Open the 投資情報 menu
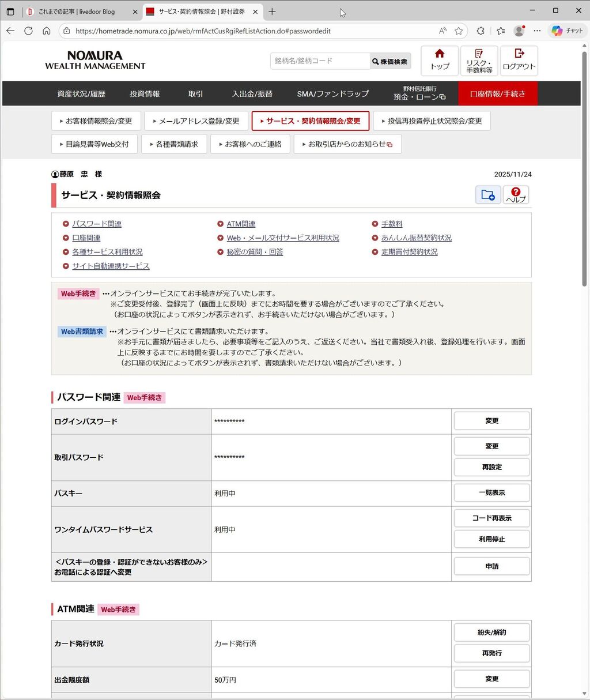590x700 pixels. (145, 93)
